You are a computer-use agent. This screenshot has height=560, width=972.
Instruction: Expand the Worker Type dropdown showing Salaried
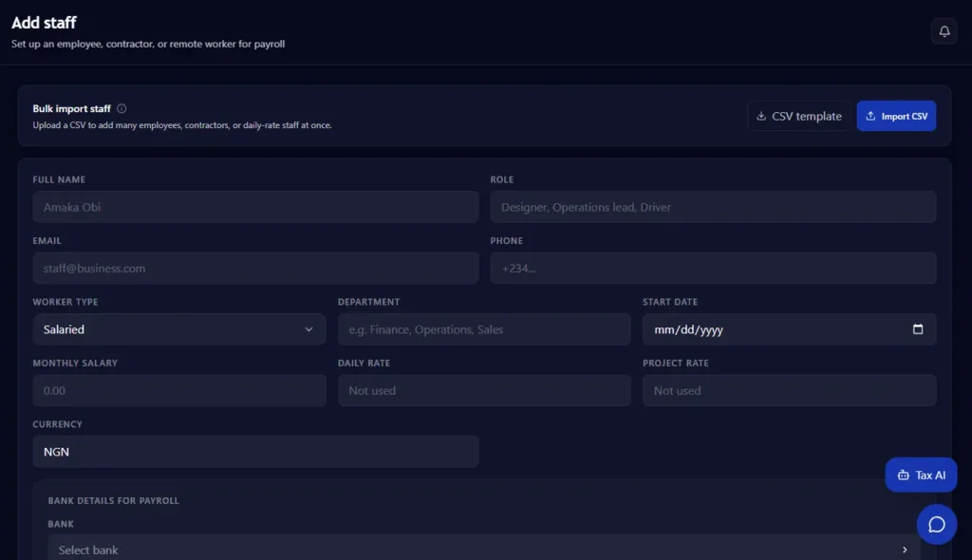[179, 329]
